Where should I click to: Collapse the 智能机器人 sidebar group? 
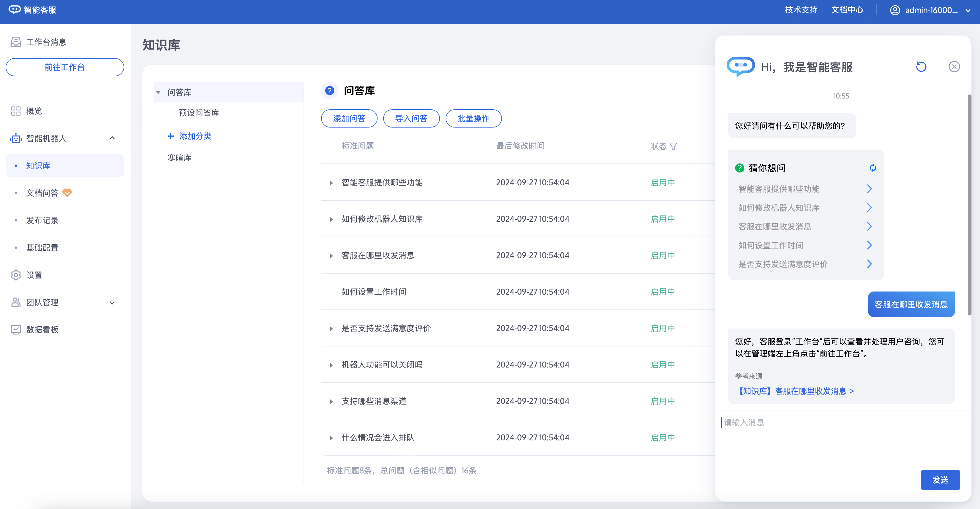point(112,138)
